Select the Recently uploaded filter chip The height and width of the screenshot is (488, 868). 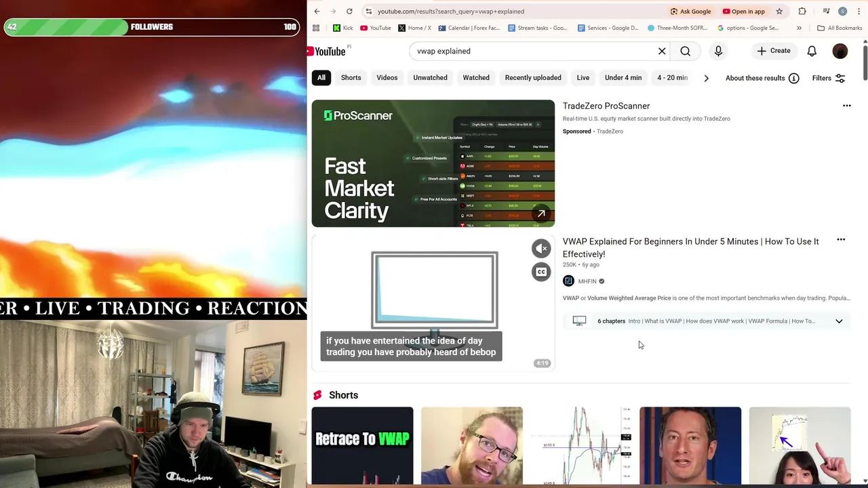pos(533,78)
